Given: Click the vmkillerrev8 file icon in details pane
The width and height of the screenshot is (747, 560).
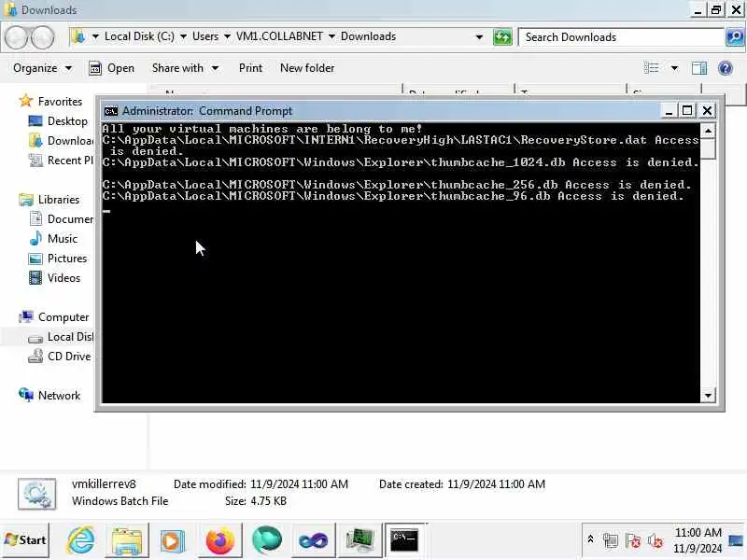Looking at the screenshot, I should pyautogui.click(x=37, y=494).
